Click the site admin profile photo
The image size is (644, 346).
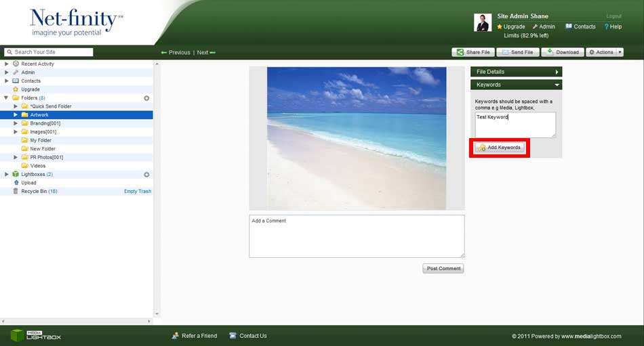482,22
